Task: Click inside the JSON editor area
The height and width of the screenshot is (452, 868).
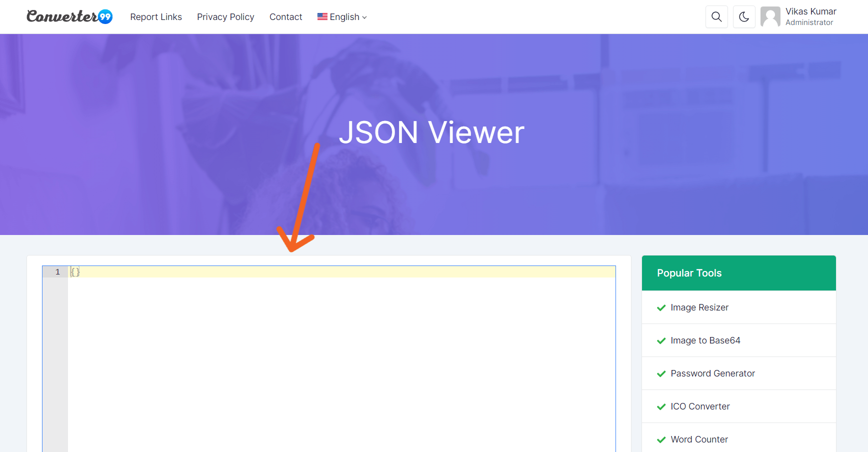Action: 300,350
